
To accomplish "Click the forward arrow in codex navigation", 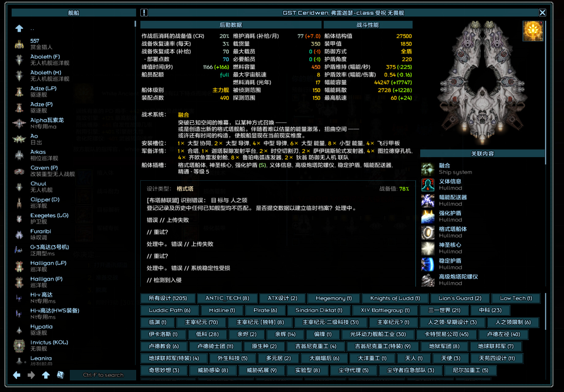I will (31, 375).
